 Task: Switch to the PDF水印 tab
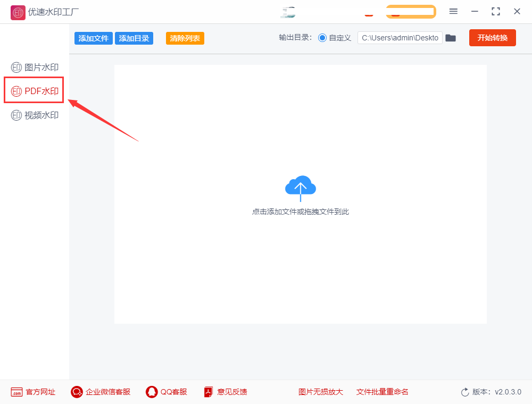[35, 91]
